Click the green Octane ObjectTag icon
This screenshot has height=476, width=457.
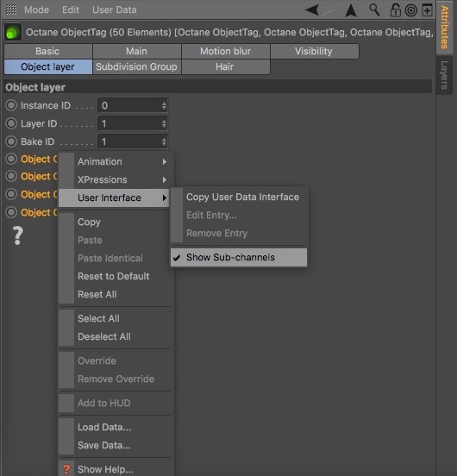[x=13, y=32]
